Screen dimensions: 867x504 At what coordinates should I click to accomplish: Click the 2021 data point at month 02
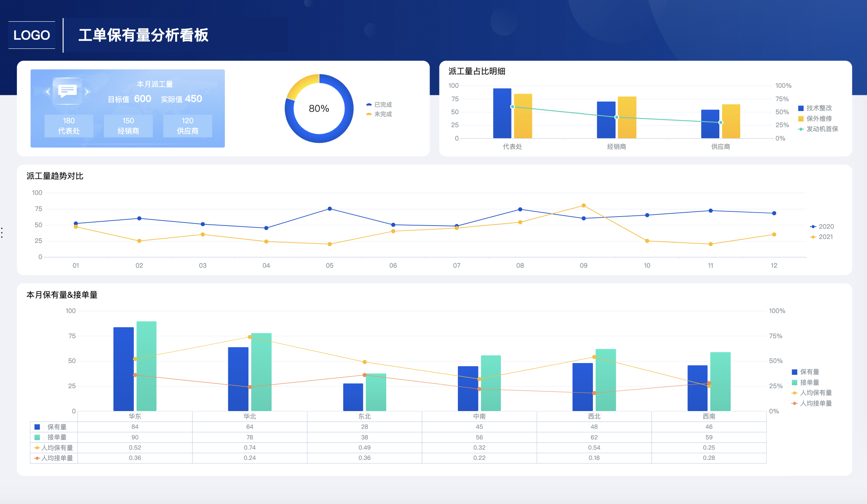click(x=139, y=241)
